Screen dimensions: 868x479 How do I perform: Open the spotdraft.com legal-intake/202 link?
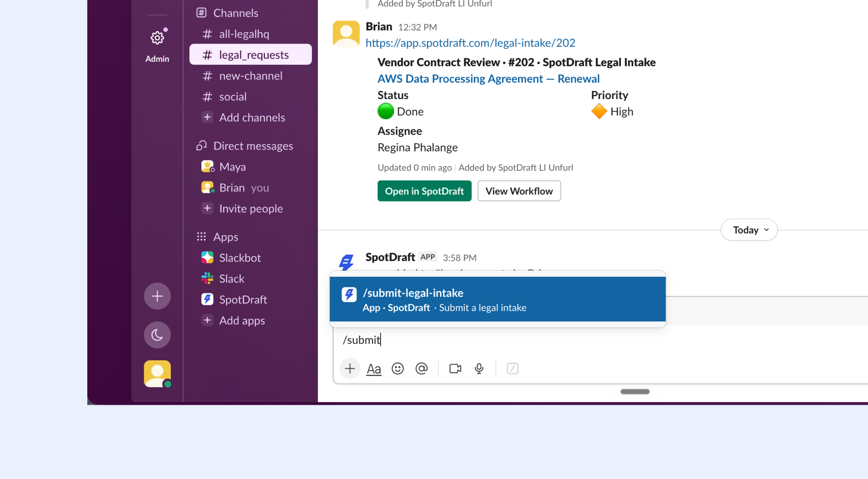(470, 43)
